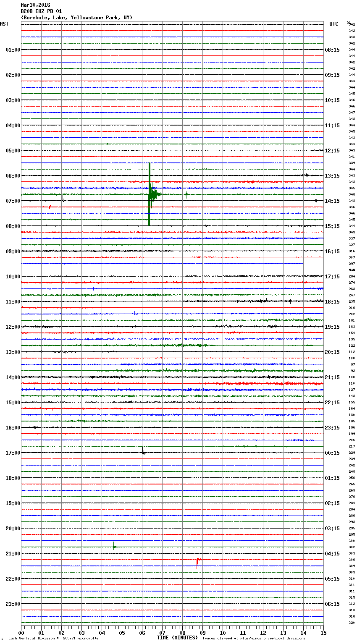Click the "MST" time zone label
This screenshot has width=357, height=644.
pos(4,24)
